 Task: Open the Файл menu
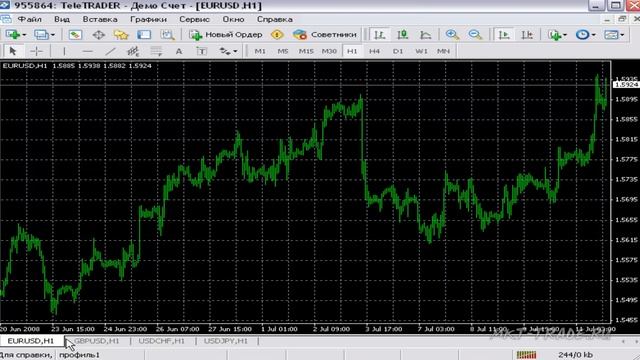pos(29,19)
